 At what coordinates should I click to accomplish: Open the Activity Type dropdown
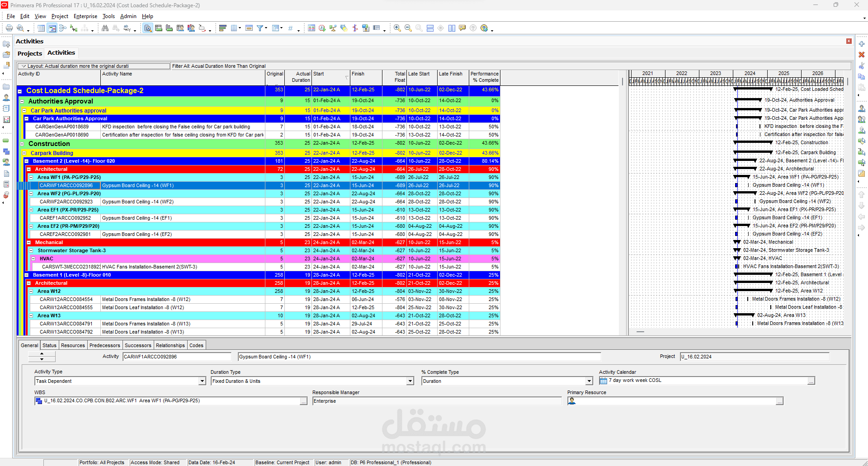[202, 381]
